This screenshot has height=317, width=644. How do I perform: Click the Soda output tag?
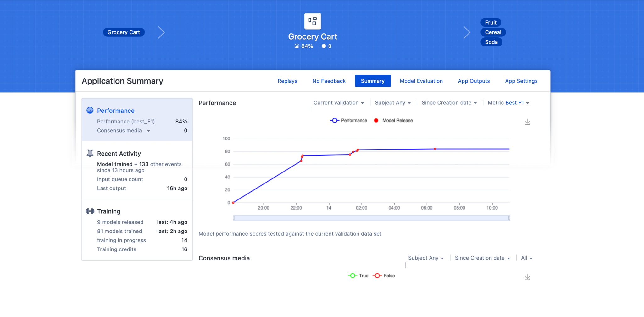click(491, 42)
